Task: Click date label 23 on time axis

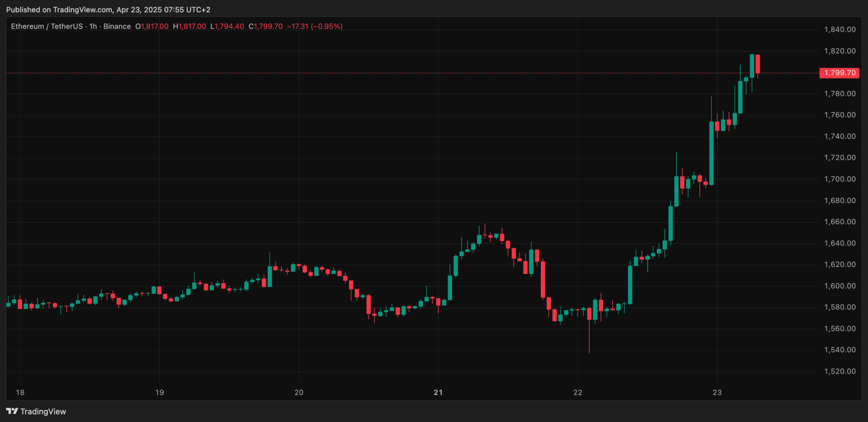Action: pyautogui.click(x=717, y=392)
